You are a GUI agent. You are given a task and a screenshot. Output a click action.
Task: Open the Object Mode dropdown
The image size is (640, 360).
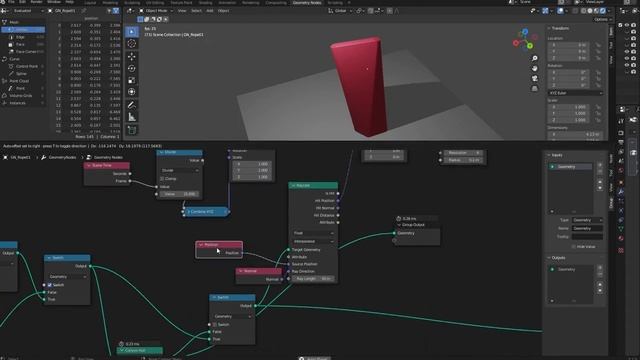pos(156,11)
